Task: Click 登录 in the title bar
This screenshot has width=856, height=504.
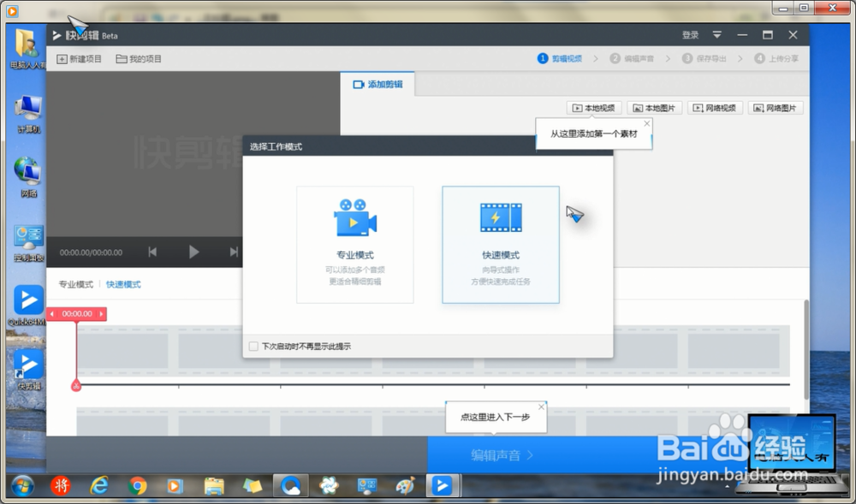Action: pos(690,35)
